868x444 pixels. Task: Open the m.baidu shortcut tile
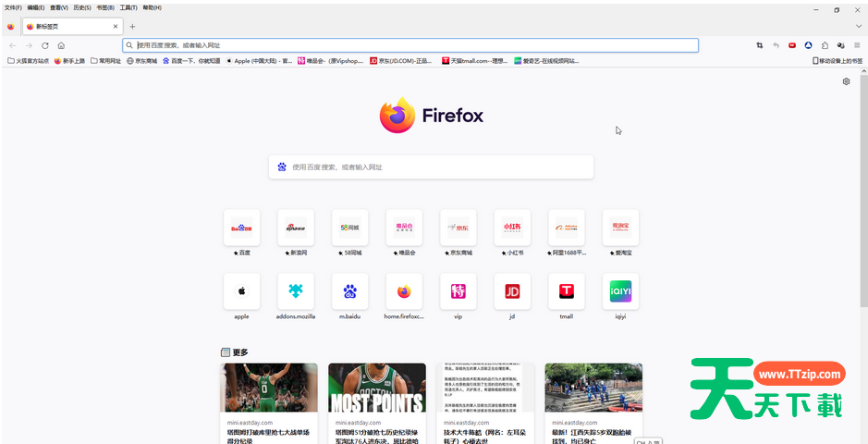[x=349, y=291]
